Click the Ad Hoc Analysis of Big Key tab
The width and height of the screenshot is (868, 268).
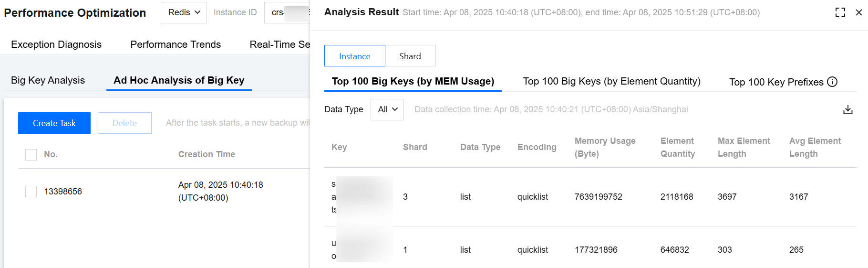click(x=179, y=80)
